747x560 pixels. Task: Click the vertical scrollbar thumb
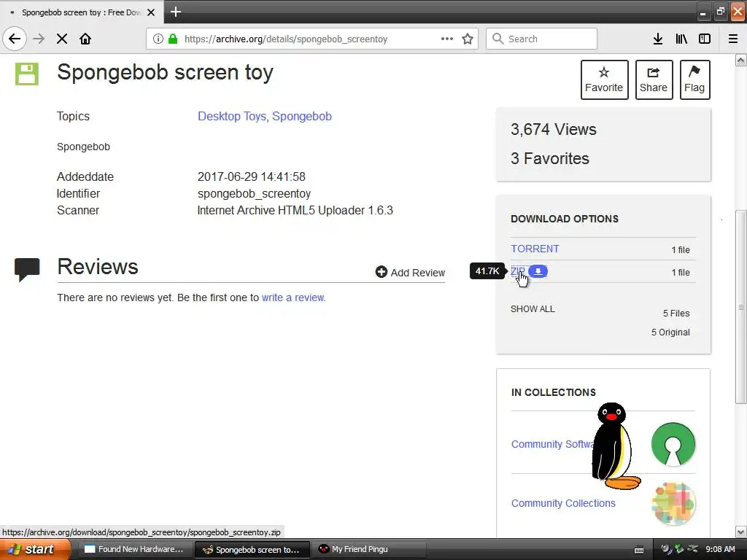point(741,307)
